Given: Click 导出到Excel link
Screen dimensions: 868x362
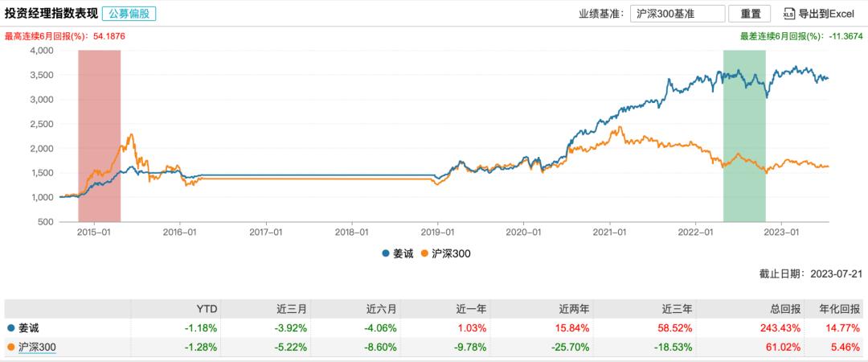Looking at the screenshot, I should 828,14.
